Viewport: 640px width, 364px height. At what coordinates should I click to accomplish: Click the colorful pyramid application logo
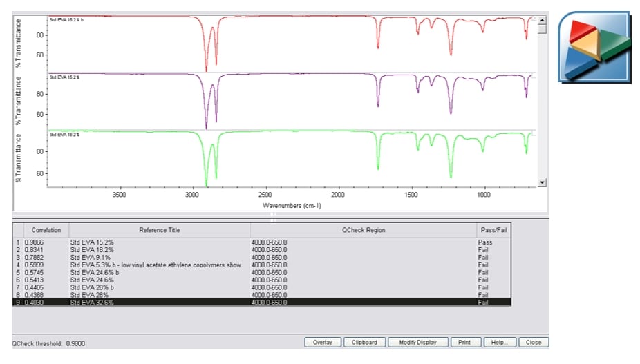(x=594, y=46)
